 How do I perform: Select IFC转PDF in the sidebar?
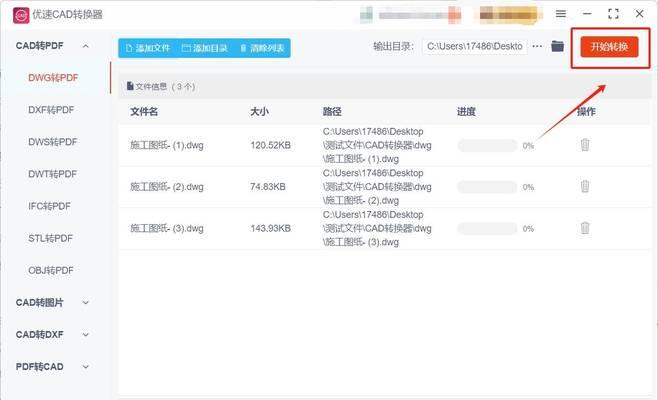coord(50,206)
